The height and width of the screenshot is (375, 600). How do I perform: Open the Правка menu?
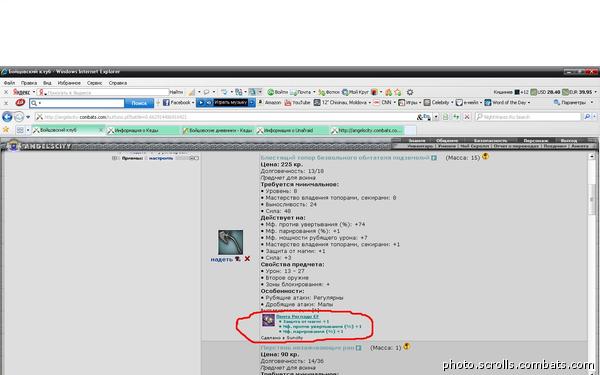tap(29, 83)
